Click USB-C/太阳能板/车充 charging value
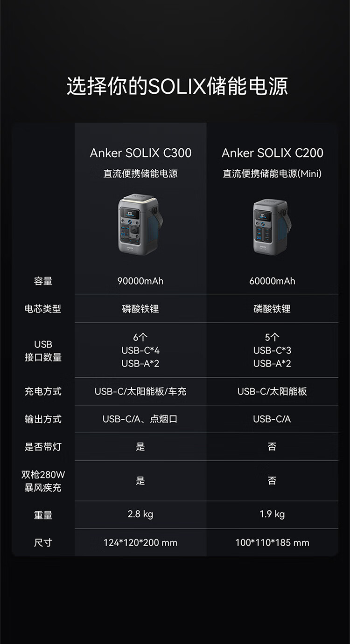Viewport: 350px width, 644px height. 140,391
